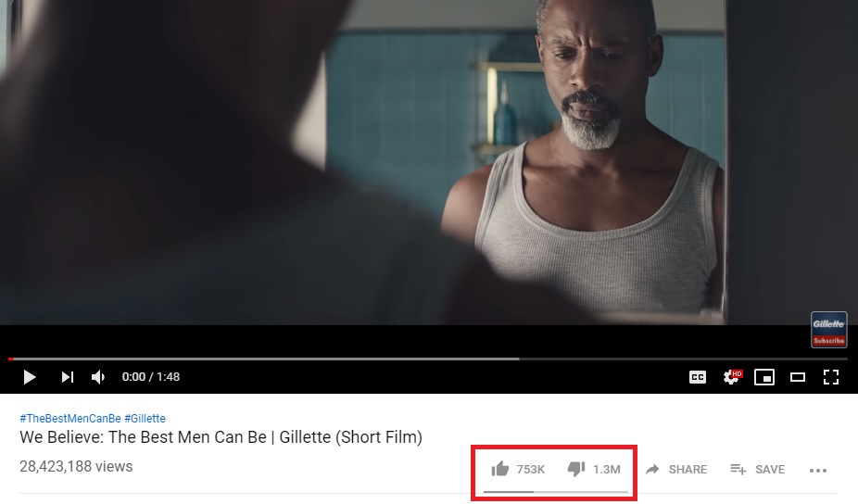This screenshot has width=858, height=504.
Task: Play the Gillette video
Action: [30, 377]
